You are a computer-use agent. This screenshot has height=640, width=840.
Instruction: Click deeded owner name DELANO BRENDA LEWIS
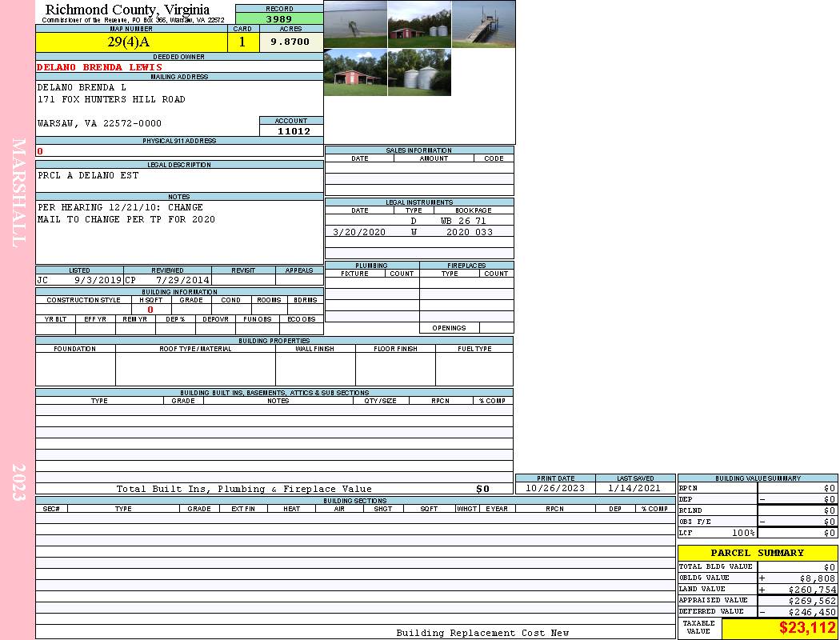99,67
